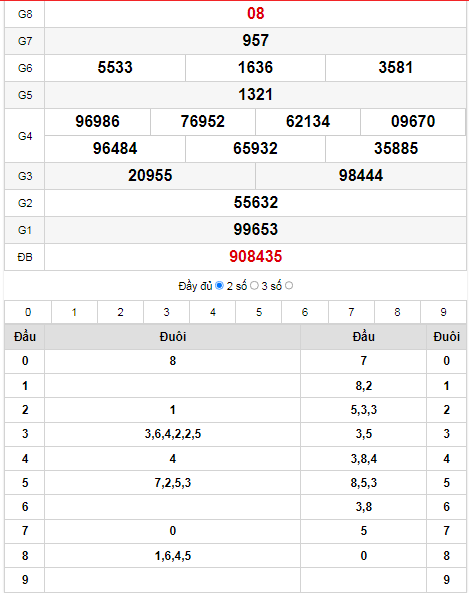Filter by digit 8 in number row

tap(397, 312)
